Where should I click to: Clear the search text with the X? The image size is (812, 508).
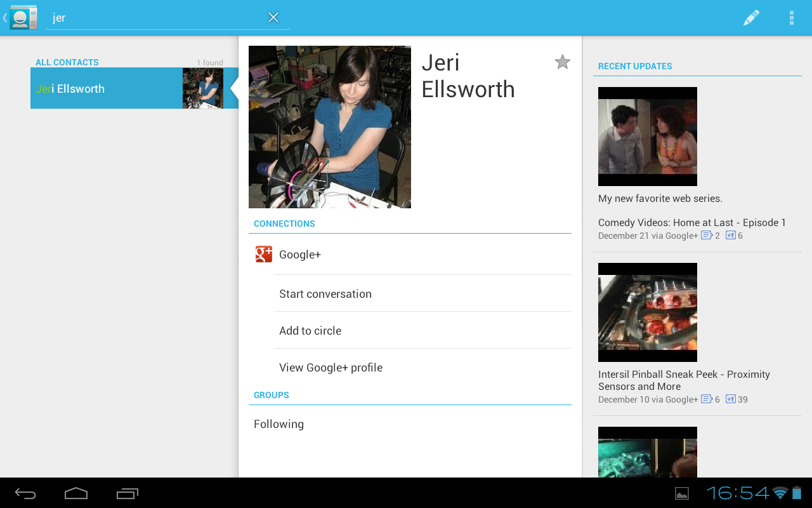point(273,17)
